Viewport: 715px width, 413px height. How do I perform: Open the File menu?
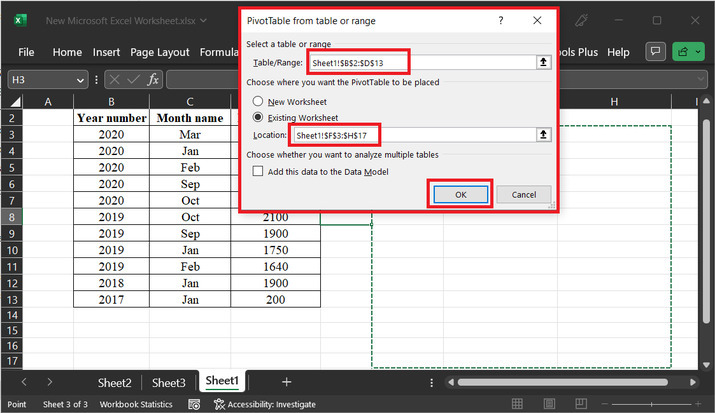(26, 52)
